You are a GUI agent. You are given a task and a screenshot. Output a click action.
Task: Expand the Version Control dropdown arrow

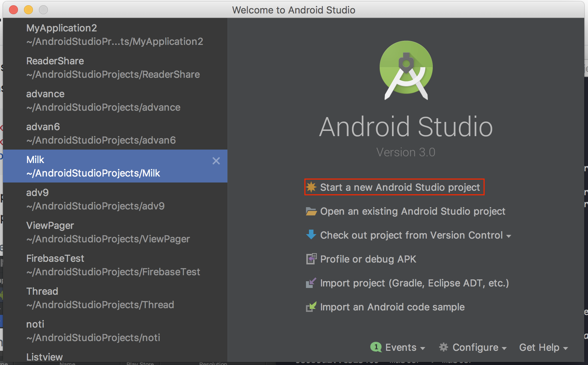point(508,236)
